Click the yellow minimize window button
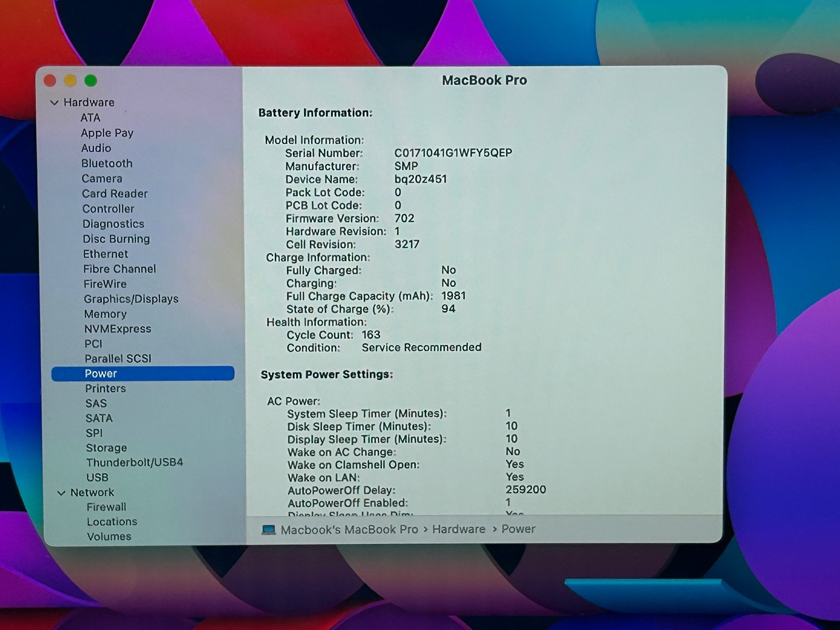Screen dimensions: 840x630 tap(70, 80)
